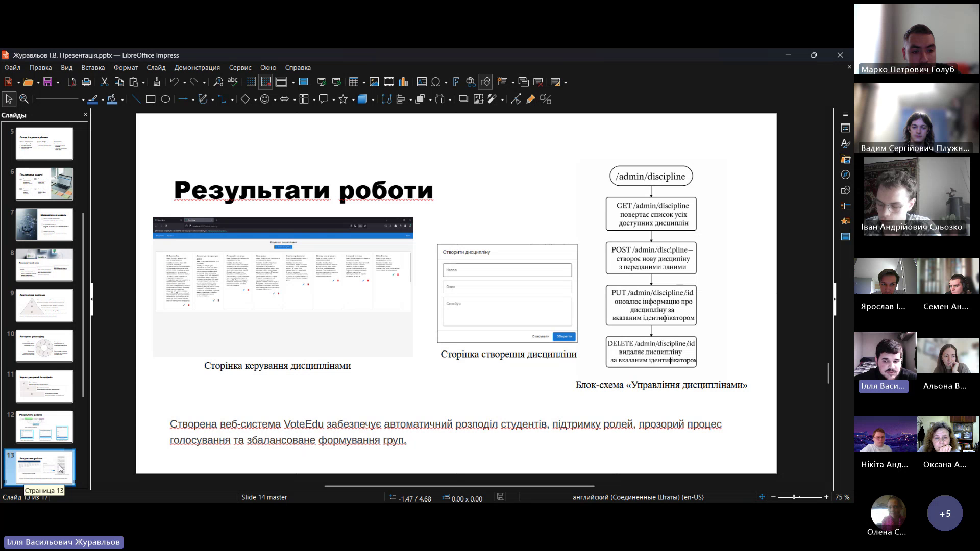Click zoom percentage 75 % in status bar
This screenshot has height=551, width=980.
coord(842,497)
